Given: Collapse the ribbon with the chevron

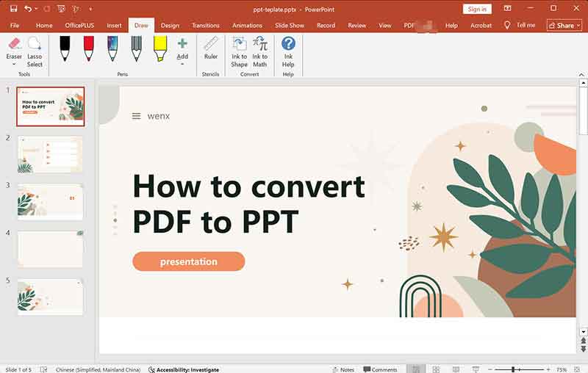Looking at the screenshot, I should tap(581, 74).
